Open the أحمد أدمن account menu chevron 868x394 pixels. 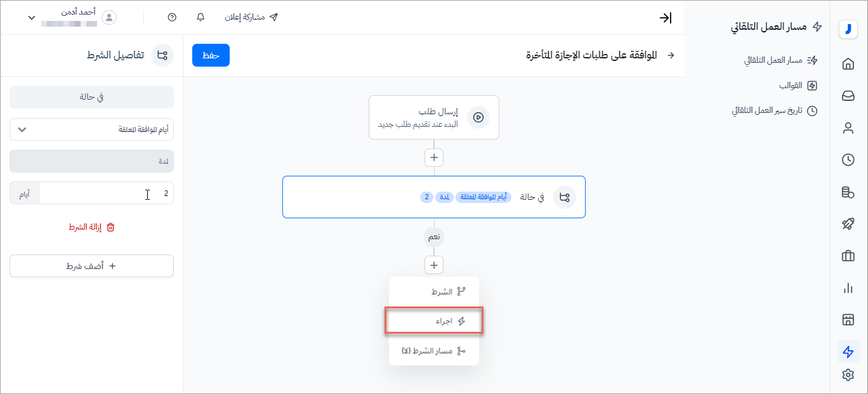[x=32, y=18]
